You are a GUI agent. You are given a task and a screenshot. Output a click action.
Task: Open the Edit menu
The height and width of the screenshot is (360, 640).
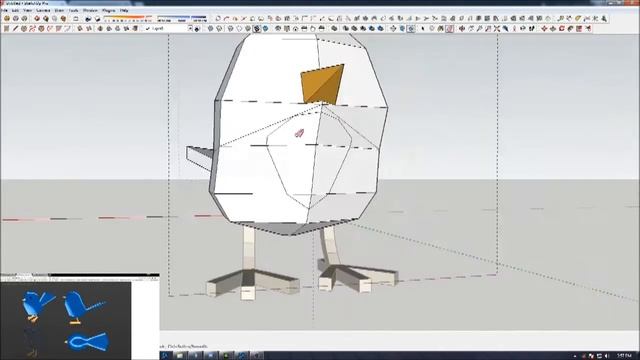[16, 10]
